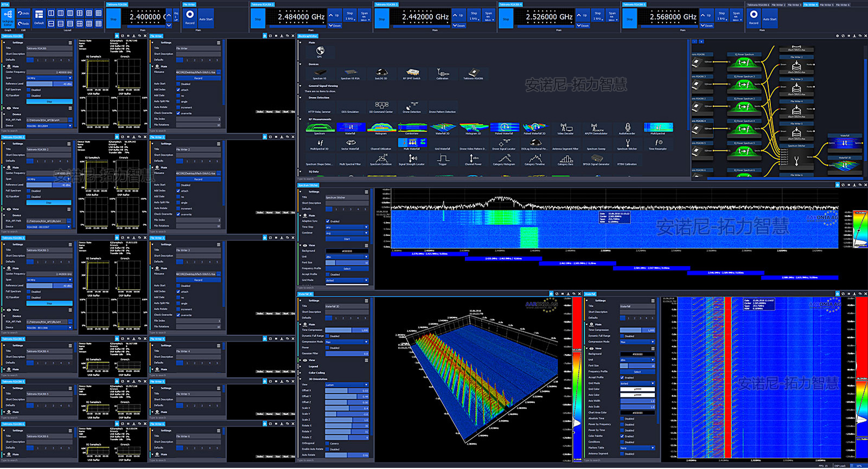868x469 pixels.
Task: Click the Up button beside the 2.484000 GHz display
Action: tap(336, 15)
